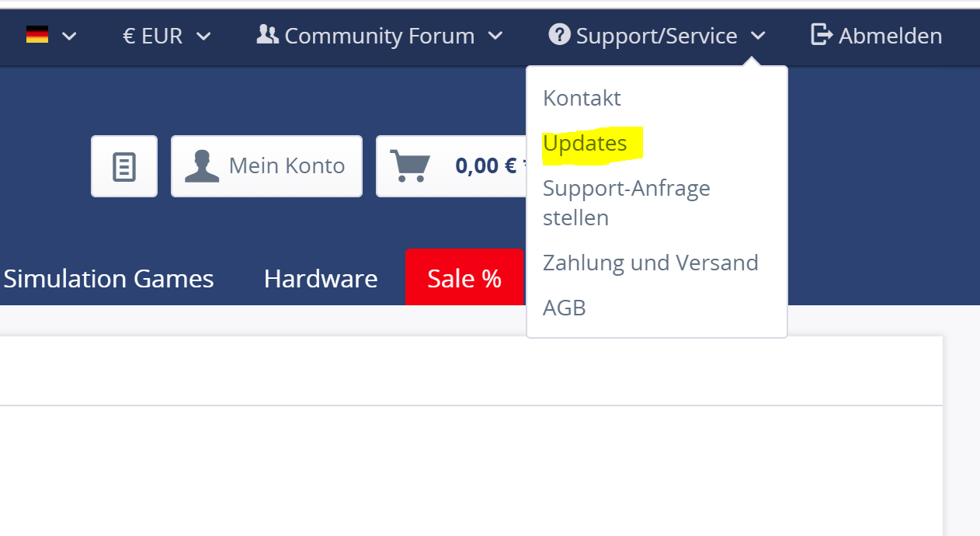The width and height of the screenshot is (980, 536).
Task: Click the shopping cart icon
Action: [409, 166]
